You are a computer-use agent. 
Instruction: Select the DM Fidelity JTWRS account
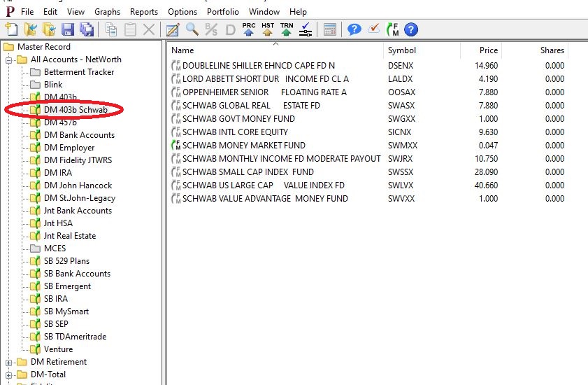(78, 160)
